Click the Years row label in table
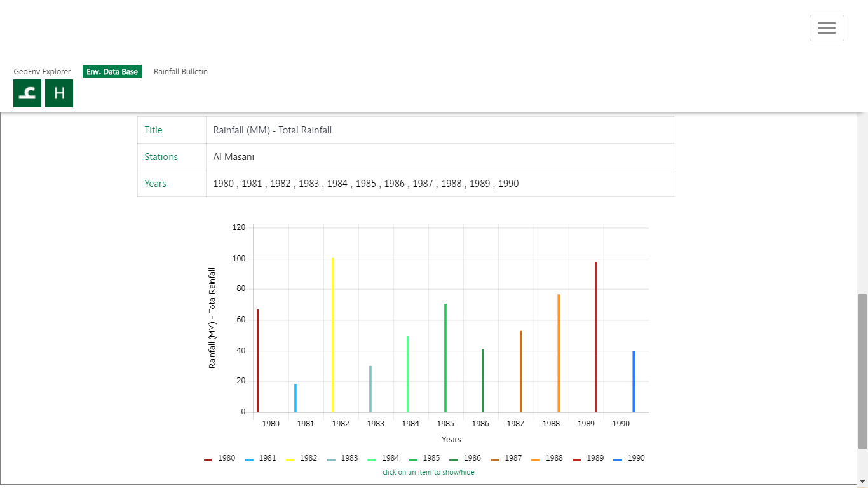The image size is (868, 488). click(155, 184)
